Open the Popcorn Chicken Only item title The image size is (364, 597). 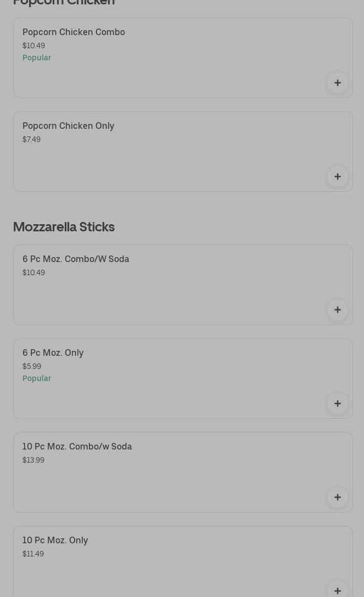tap(69, 126)
